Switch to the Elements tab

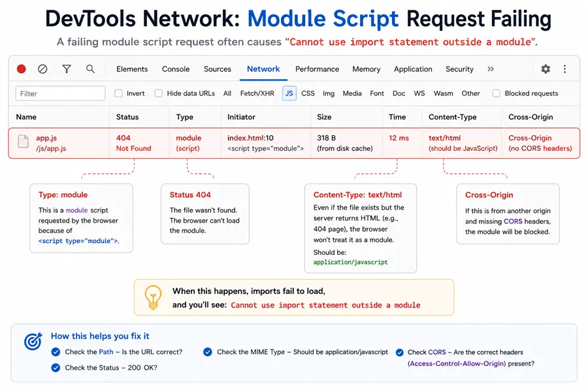coord(132,69)
